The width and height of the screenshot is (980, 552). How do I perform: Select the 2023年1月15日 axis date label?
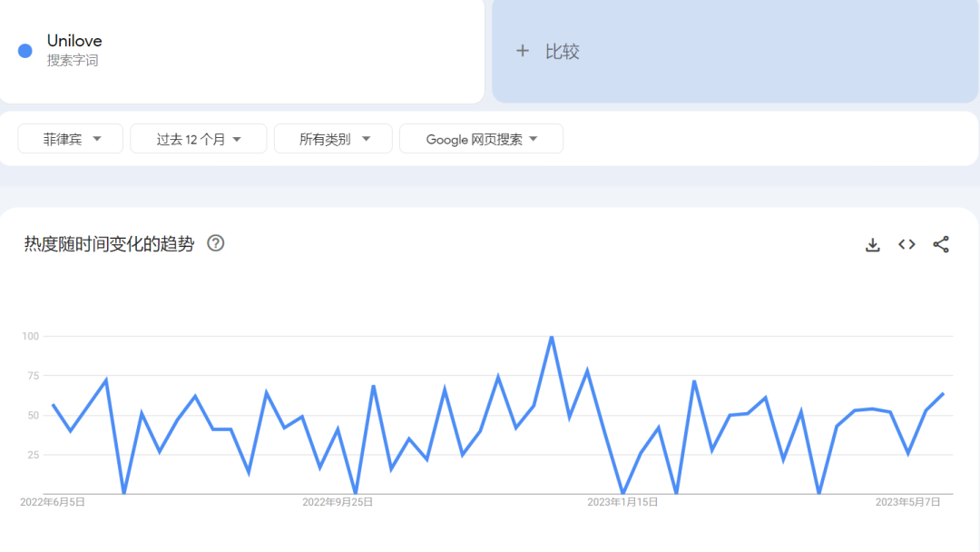[x=622, y=501]
